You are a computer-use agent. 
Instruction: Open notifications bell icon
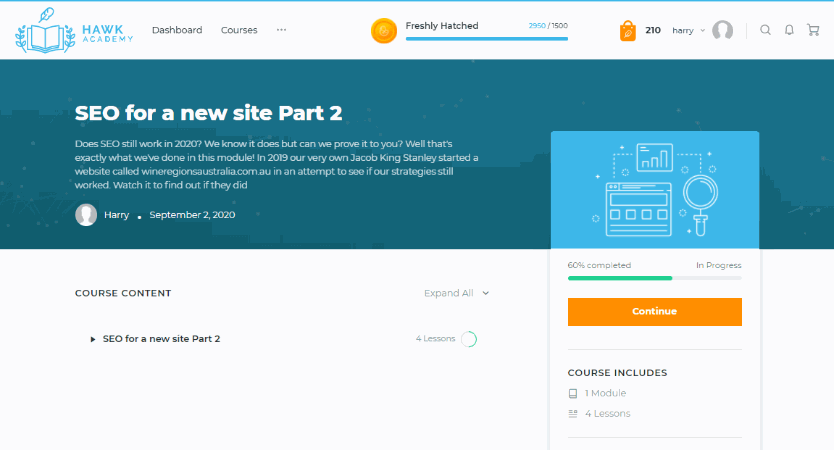[789, 30]
